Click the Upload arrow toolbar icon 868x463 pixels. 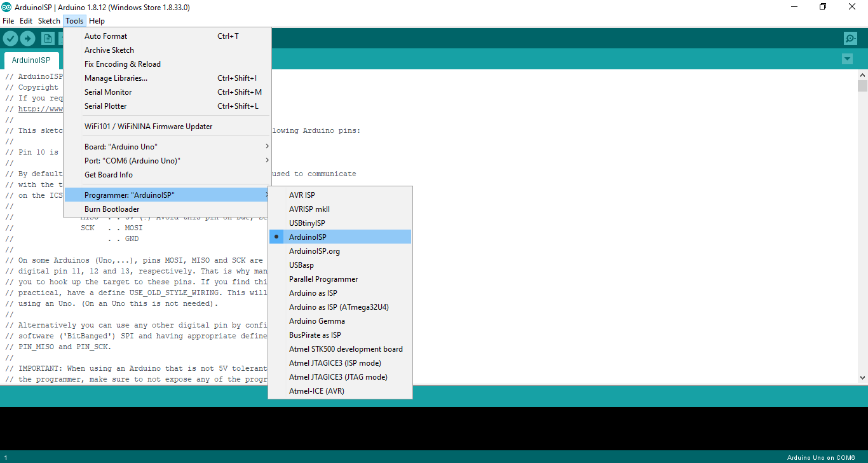pyautogui.click(x=27, y=39)
